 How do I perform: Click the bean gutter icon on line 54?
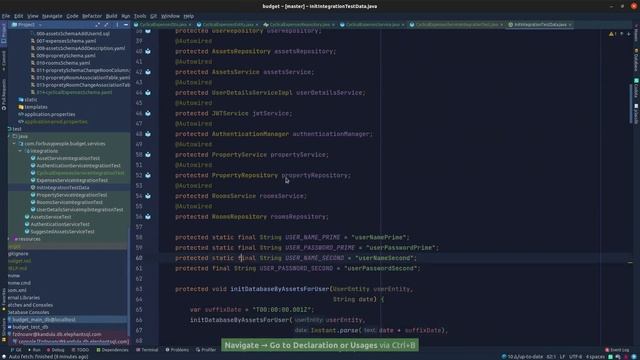point(148,196)
